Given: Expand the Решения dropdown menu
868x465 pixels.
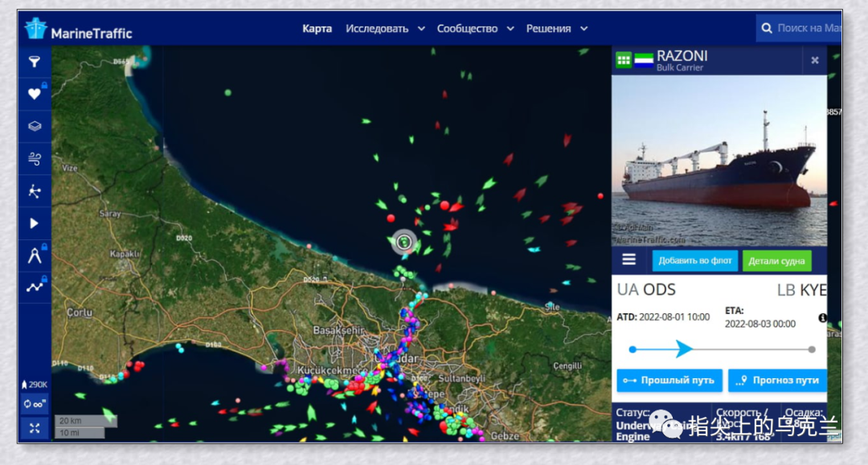Looking at the screenshot, I should tap(557, 29).
